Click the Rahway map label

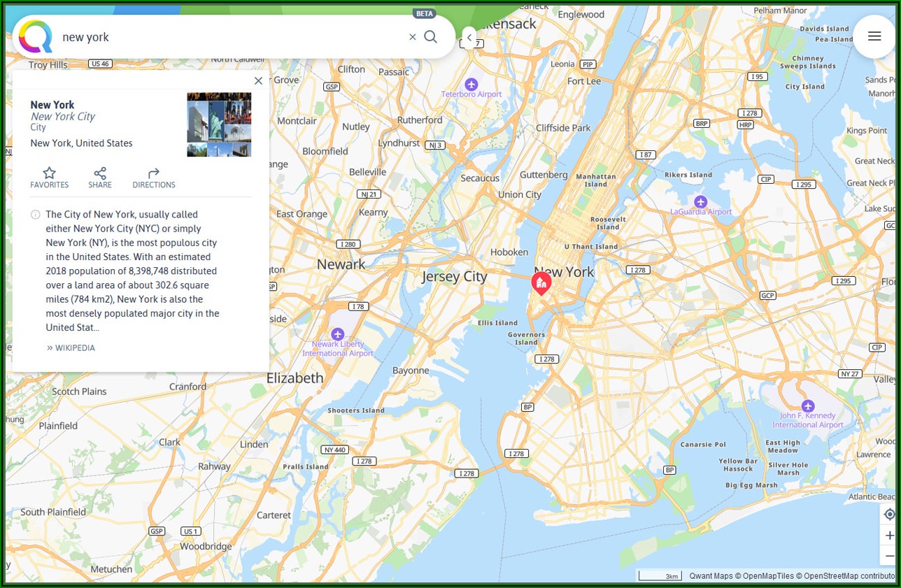click(x=214, y=466)
